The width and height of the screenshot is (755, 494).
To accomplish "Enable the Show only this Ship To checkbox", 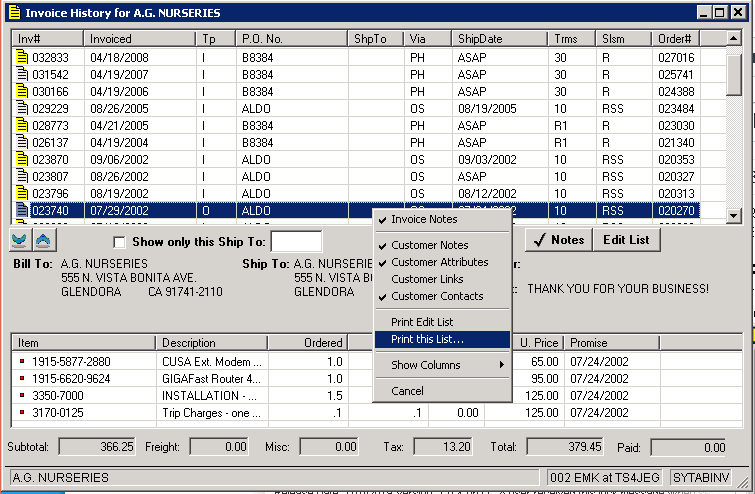I will pos(119,242).
